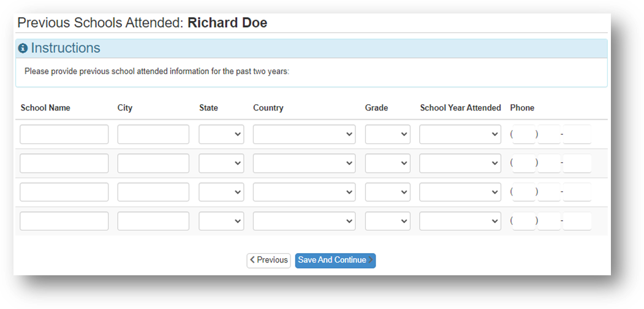Viewport: 644px width, 309px height.
Task: Open the third row State dropdown
Action: click(x=221, y=192)
